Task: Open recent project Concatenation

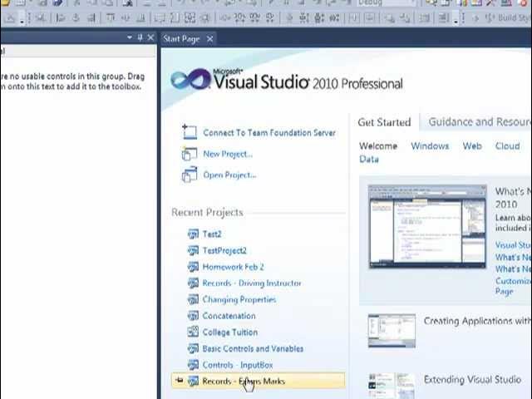Action: point(229,316)
